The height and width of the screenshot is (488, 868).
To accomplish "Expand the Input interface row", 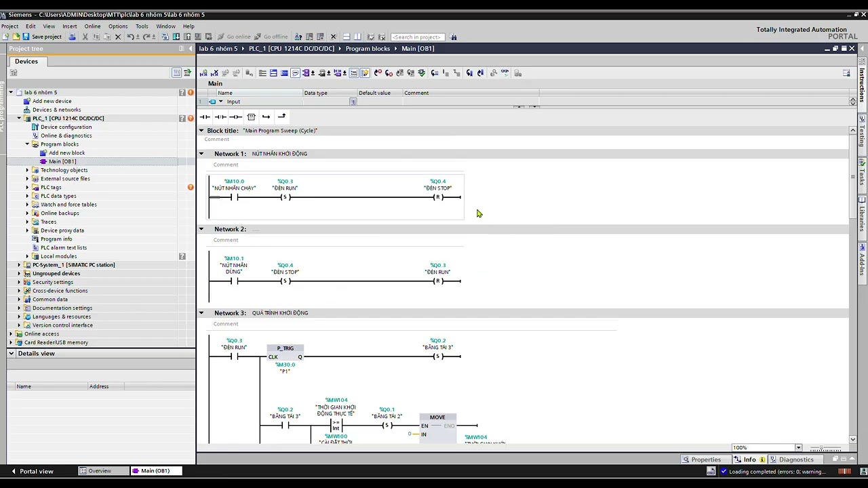I will tap(220, 102).
